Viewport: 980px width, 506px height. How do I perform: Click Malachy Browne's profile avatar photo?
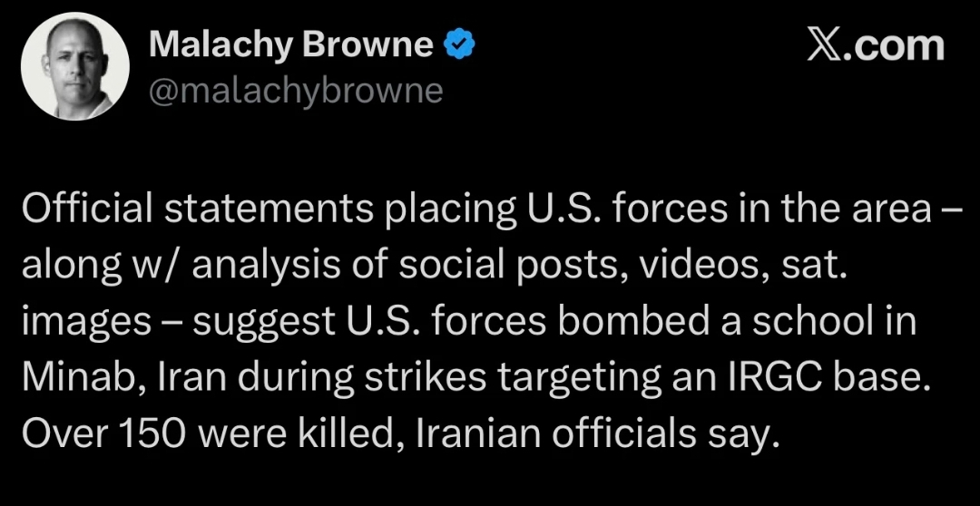74,68
